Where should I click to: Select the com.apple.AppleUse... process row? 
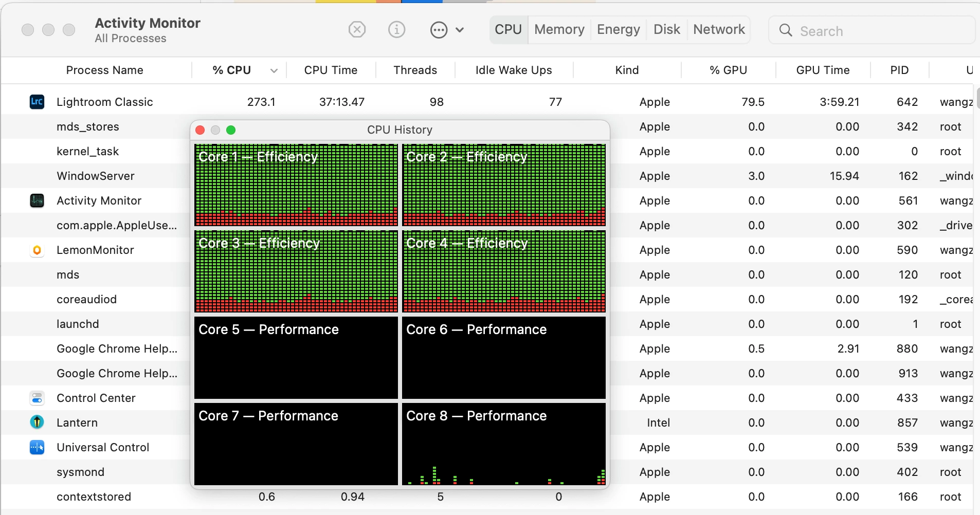(x=487, y=225)
